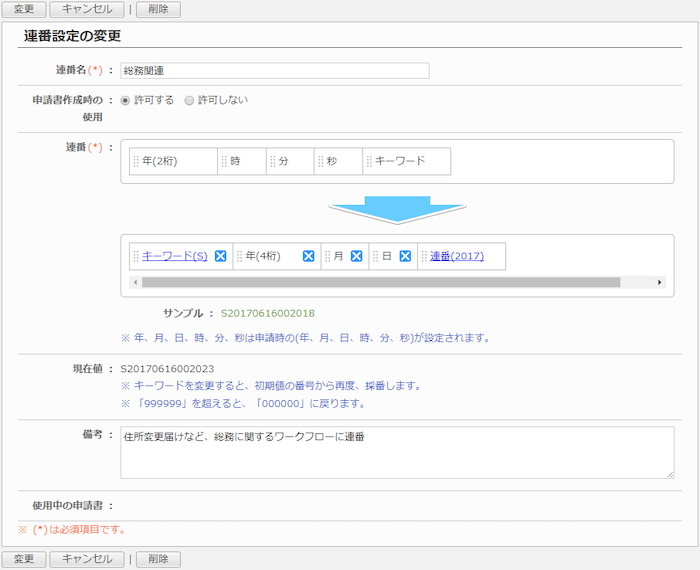The width and height of the screenshot is (700, 570).
Task: Remove the 日 item with its X icon
Action: coord(405,256)
